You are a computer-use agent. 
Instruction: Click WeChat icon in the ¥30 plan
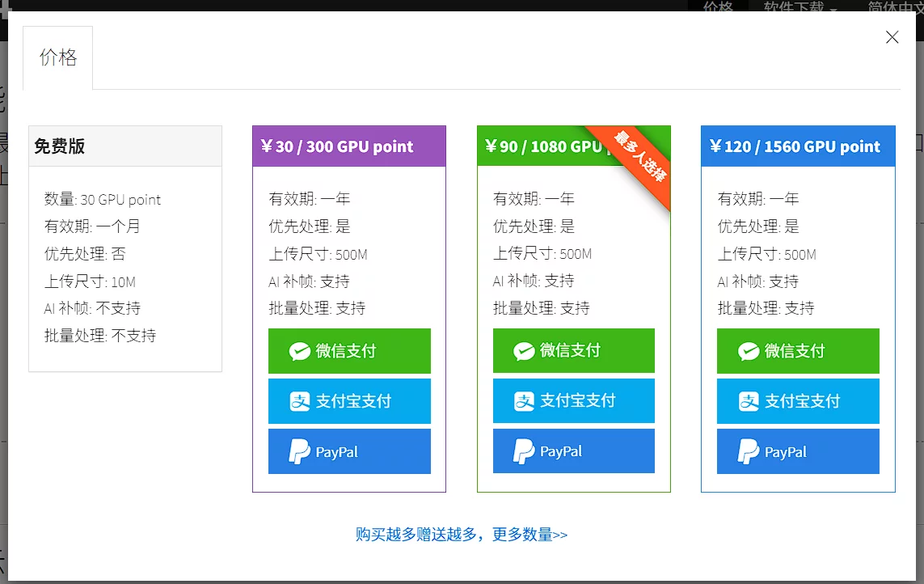pyautogui.click(x=300, y=351)
